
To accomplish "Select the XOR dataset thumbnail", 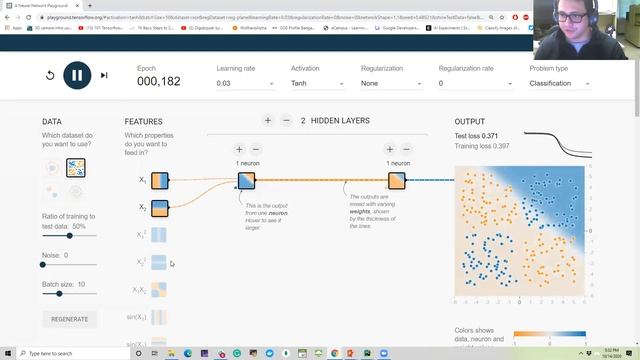I will [76, 168].
